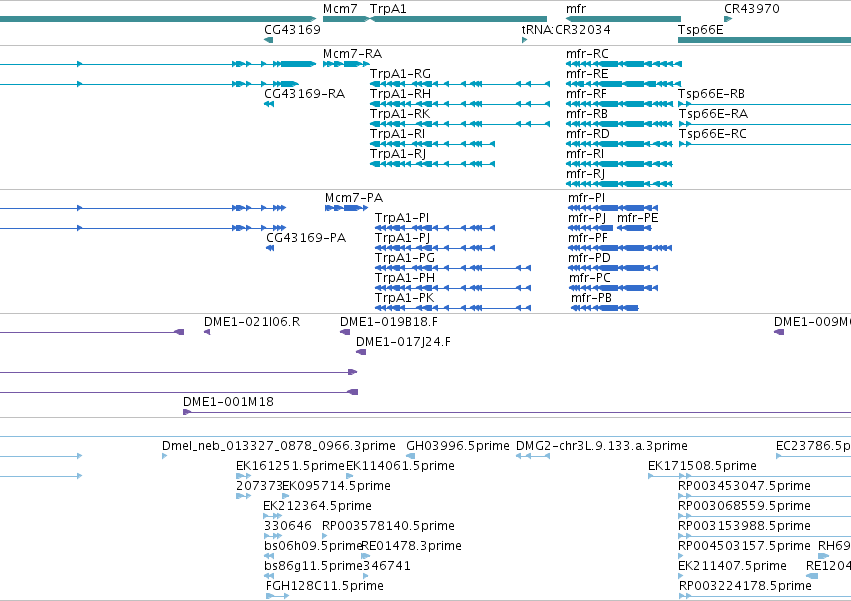Select GH03996.5prime EST
Image resolution: width=851 pixels, height=601 pixels.
tap(410, 456)
